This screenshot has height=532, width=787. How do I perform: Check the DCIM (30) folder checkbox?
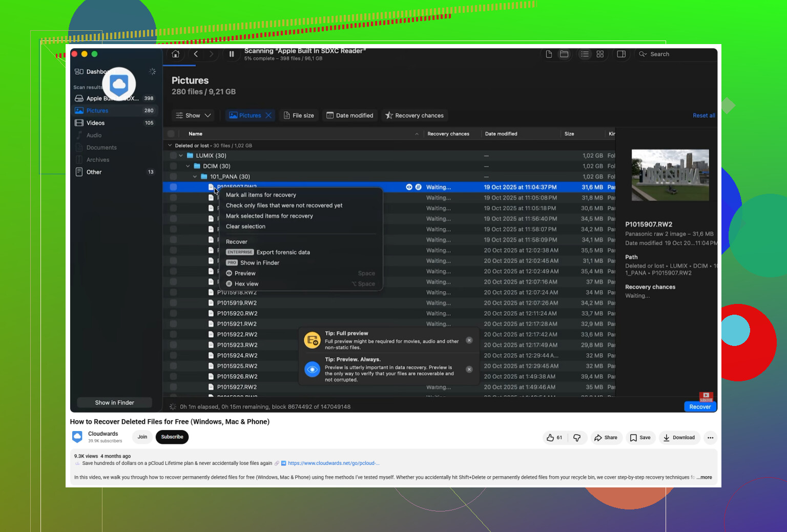pos(173,166)
